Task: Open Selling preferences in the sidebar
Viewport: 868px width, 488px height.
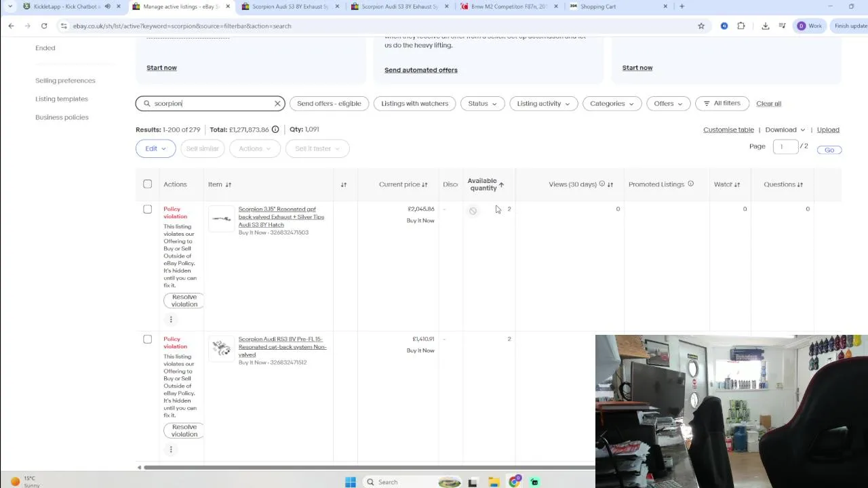Action: (65, 81)
